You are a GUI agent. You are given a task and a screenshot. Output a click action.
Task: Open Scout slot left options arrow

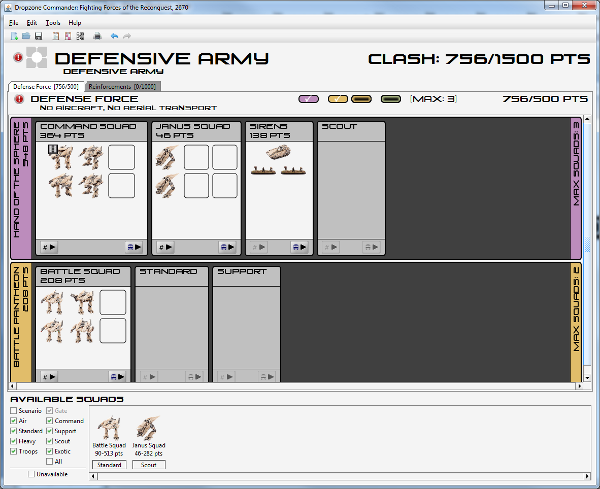(x=331, y=247)
